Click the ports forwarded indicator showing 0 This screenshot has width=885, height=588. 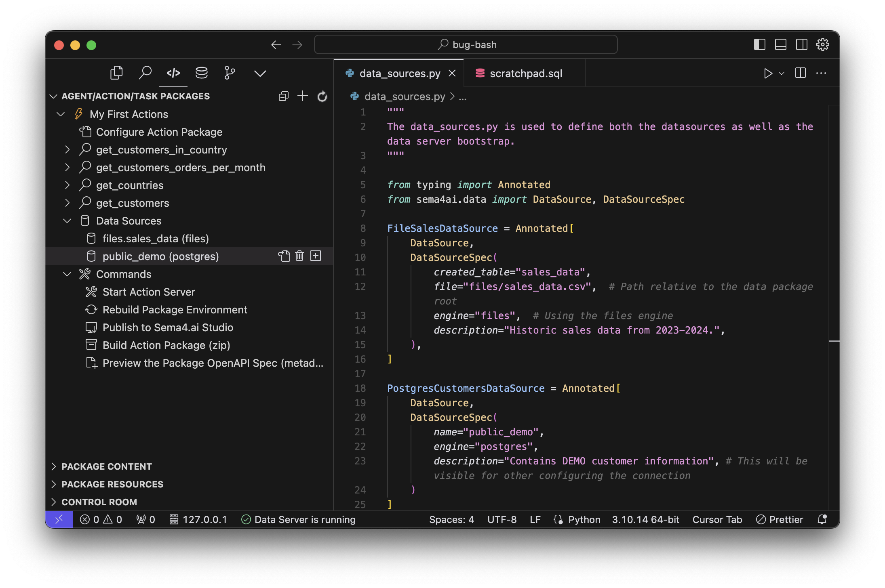[x=146, y=519]
